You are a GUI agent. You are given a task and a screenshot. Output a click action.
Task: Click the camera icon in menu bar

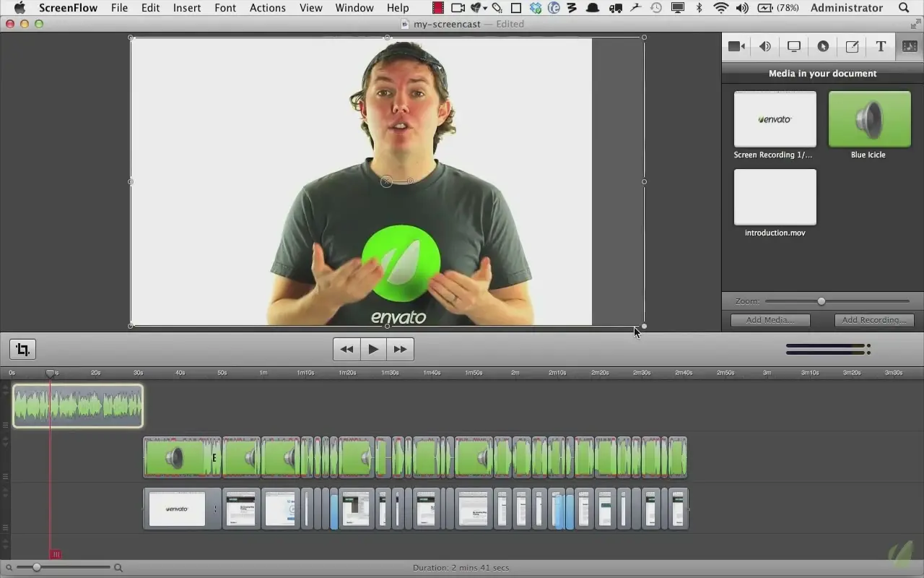click(x=458, y=8)
